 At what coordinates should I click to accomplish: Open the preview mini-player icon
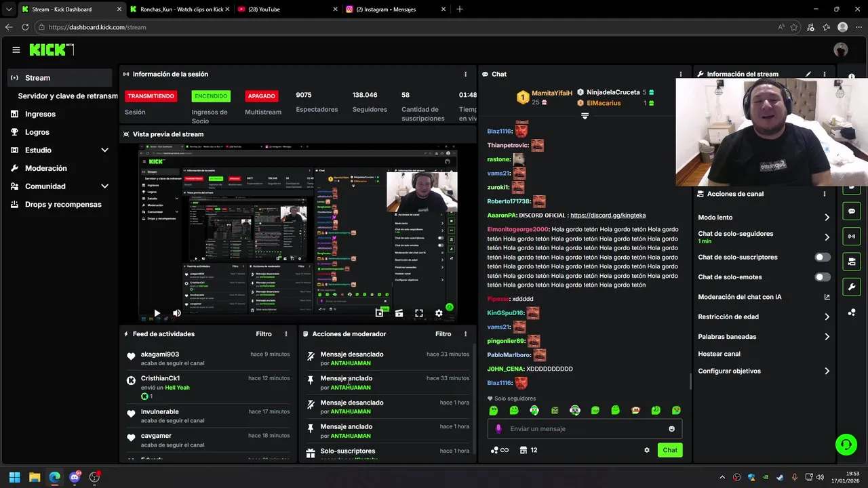pyautogui.click(x=379, y=313)
